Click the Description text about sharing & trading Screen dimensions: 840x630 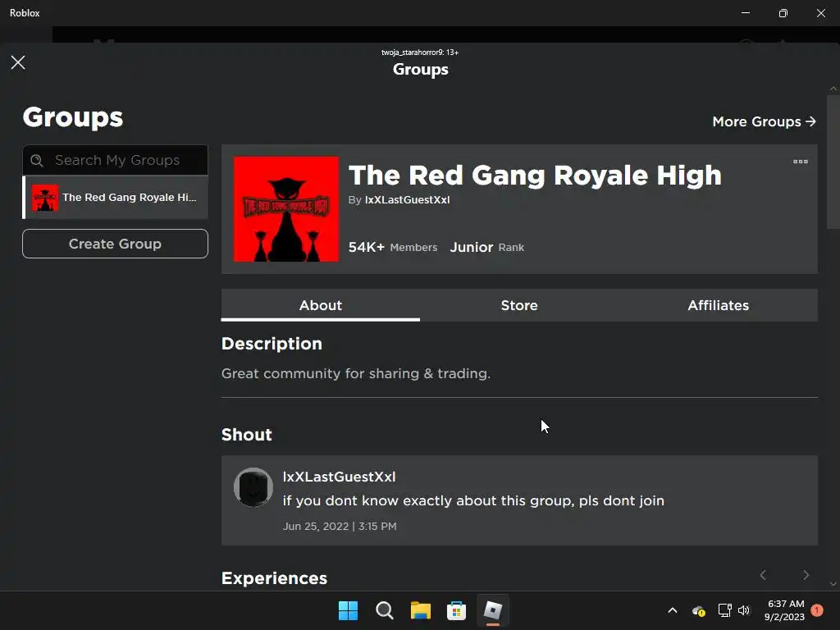(356, 373)
